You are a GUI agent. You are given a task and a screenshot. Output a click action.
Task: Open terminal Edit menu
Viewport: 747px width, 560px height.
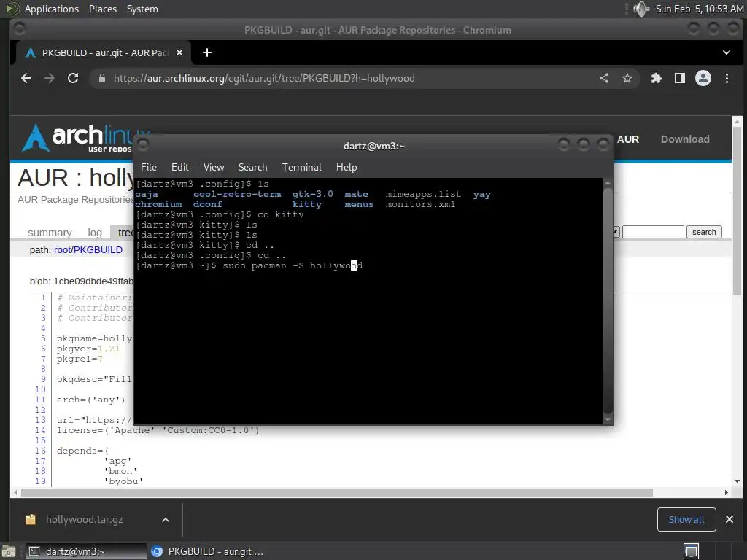(179, 167)
